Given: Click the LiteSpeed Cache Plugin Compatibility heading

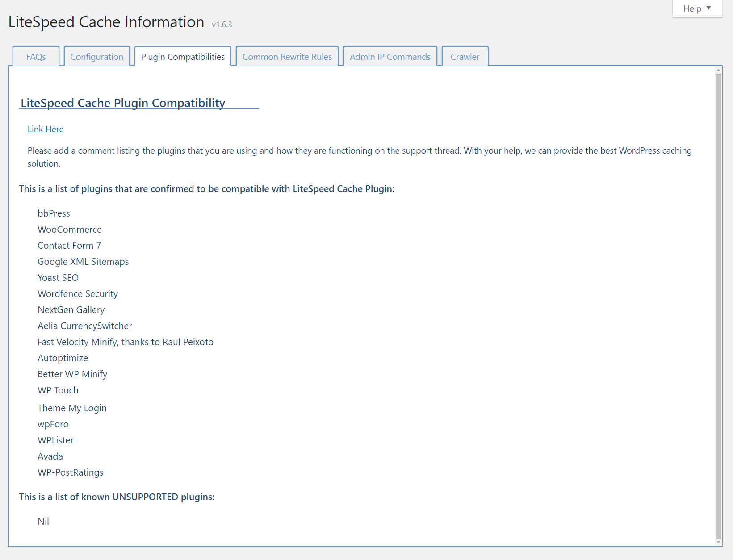Looking at the screenshot, I should click(x=123, y=103).
